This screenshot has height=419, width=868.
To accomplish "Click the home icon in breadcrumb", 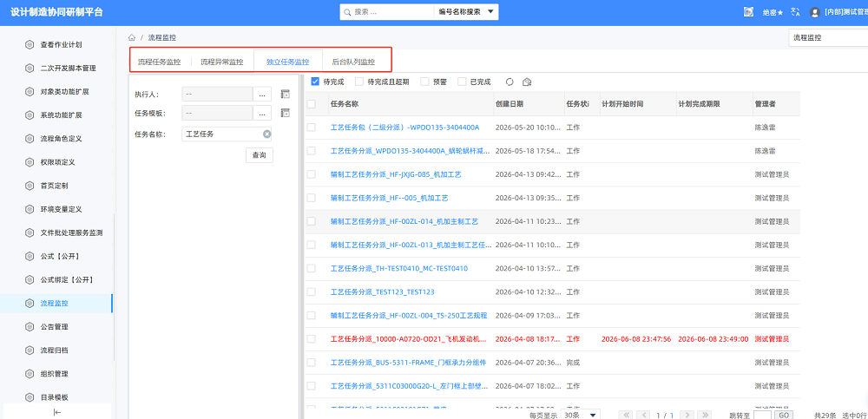I will coord(132,37).
